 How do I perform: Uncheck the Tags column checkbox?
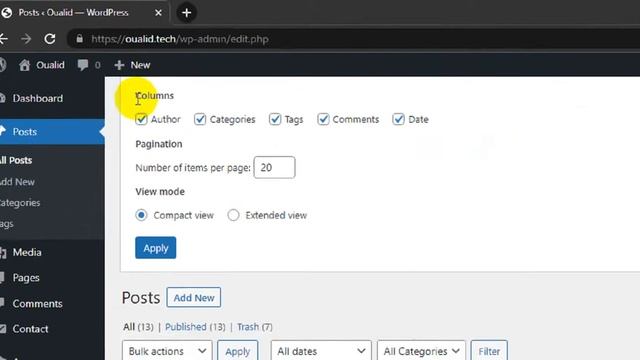coord(275,119)
